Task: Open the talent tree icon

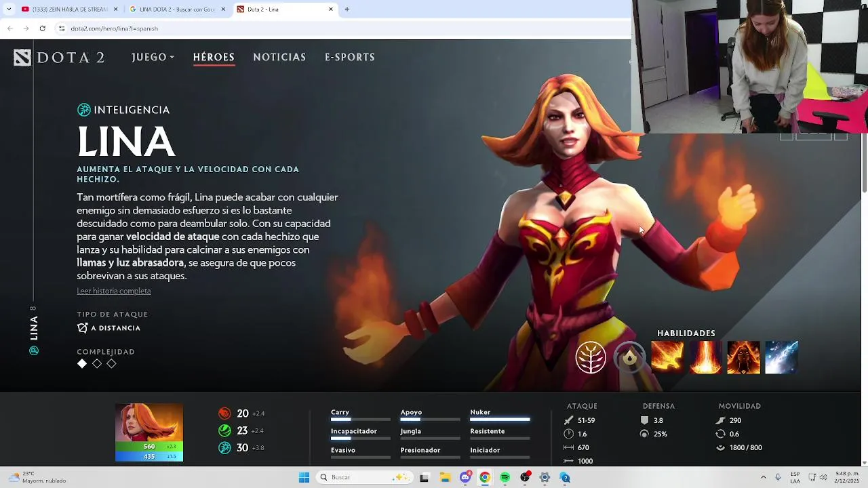Action: tap(591, 357)
